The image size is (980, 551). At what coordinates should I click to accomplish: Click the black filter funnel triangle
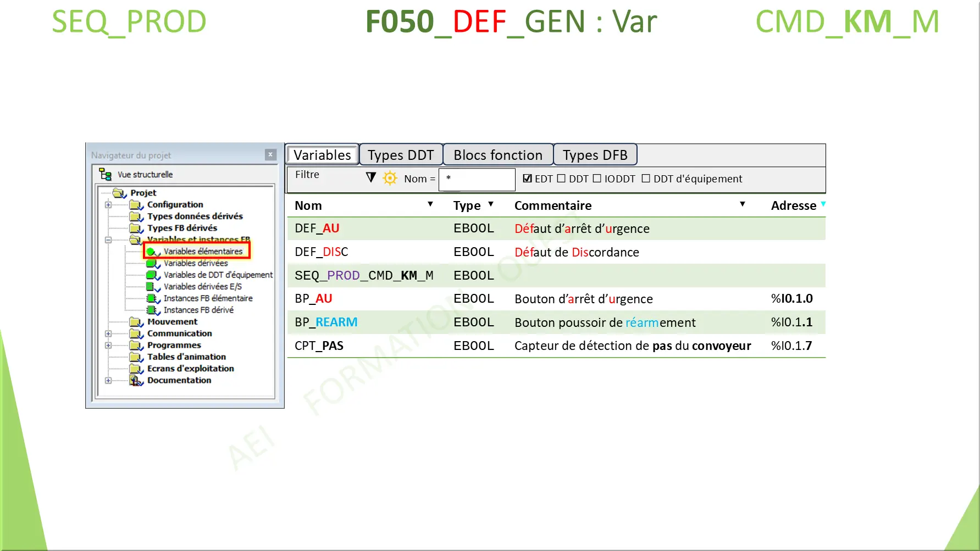coord(371,177)
